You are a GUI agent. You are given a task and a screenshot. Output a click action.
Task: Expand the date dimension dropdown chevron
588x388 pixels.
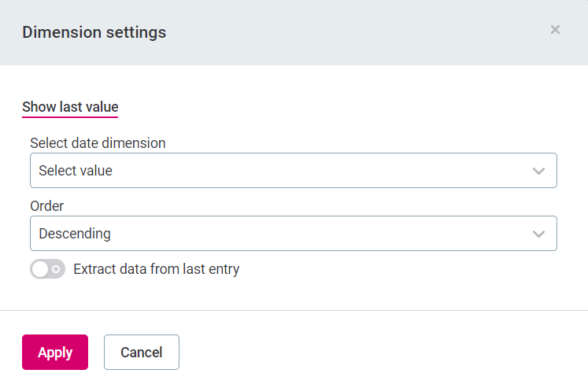[538, 171]
